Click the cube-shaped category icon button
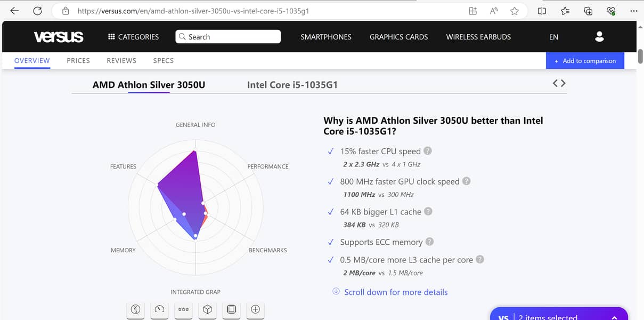 coord(207,309)
